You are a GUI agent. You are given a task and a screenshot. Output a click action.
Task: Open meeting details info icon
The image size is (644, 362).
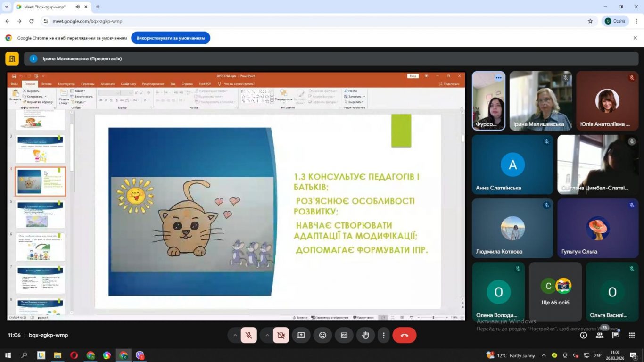point(584,335)
